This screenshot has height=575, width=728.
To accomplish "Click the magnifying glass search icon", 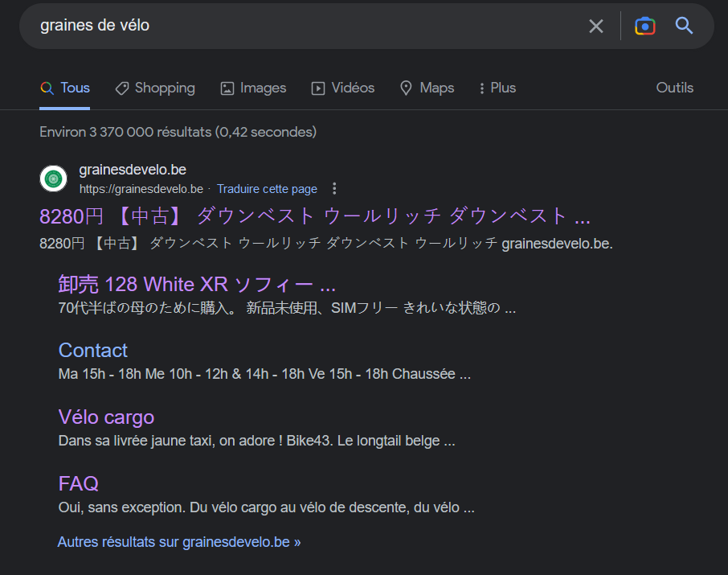I will tap(684, 26).
